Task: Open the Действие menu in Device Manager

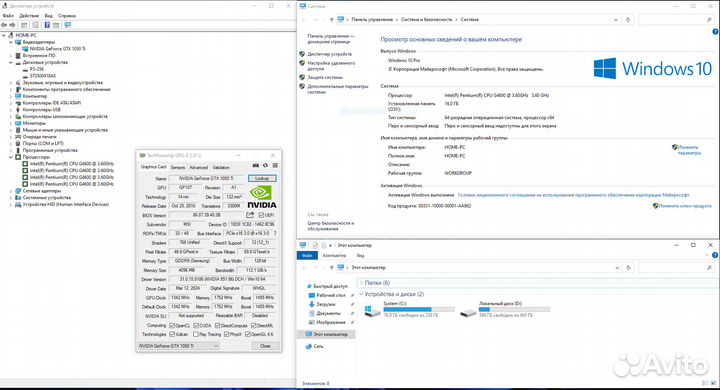Action: tap(29, 16)
